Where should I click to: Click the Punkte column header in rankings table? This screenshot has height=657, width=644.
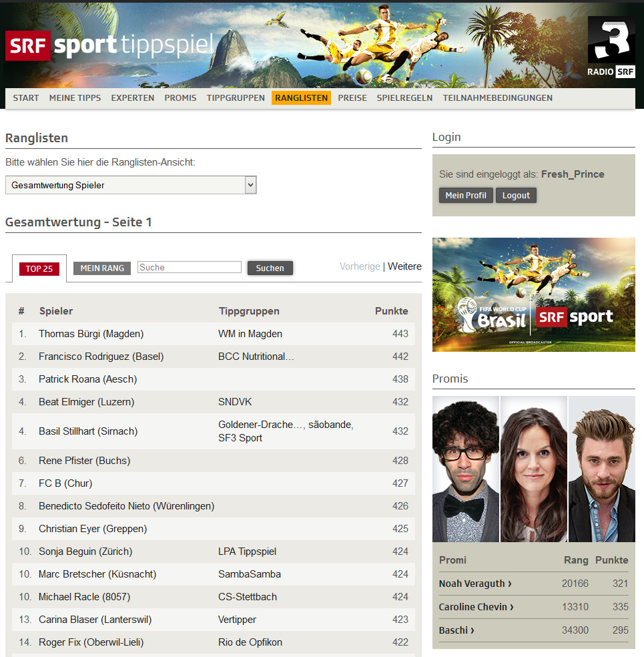pos(392,311)
